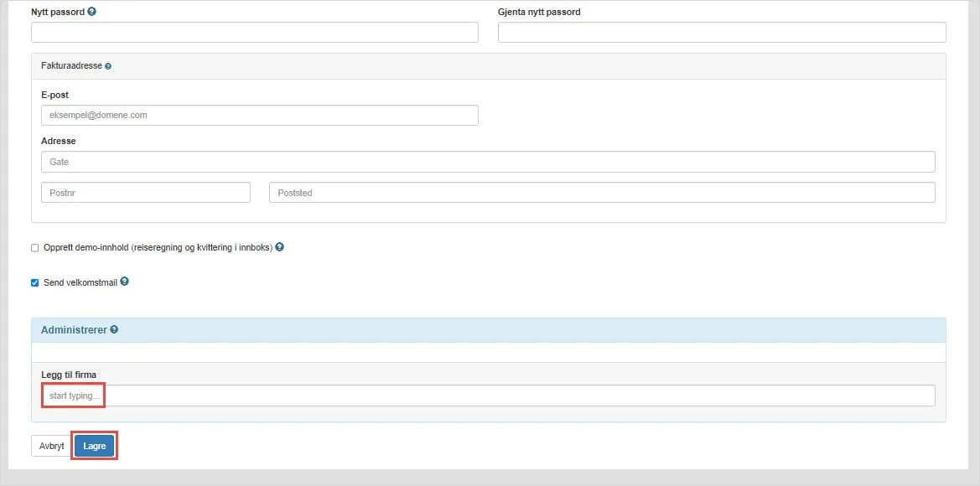Screen dimensions: 980x486
Task: Open help for Opprett demo-innhold option
Action: pos(280,247)
